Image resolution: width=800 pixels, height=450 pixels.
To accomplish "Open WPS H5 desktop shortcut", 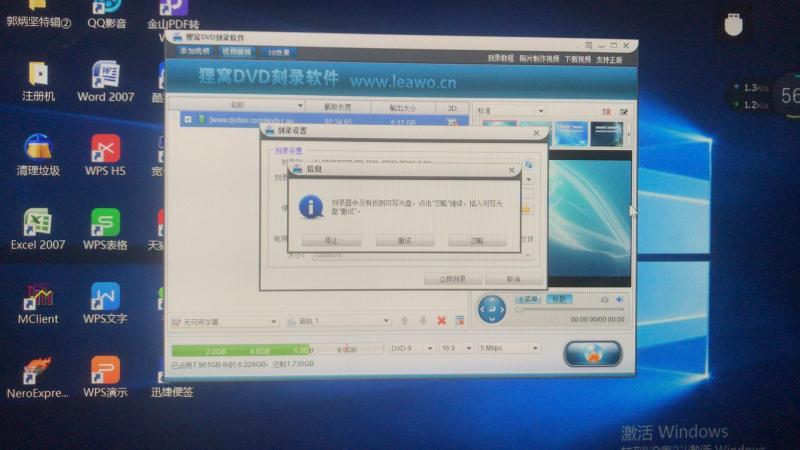I will (x=105, y=155).
